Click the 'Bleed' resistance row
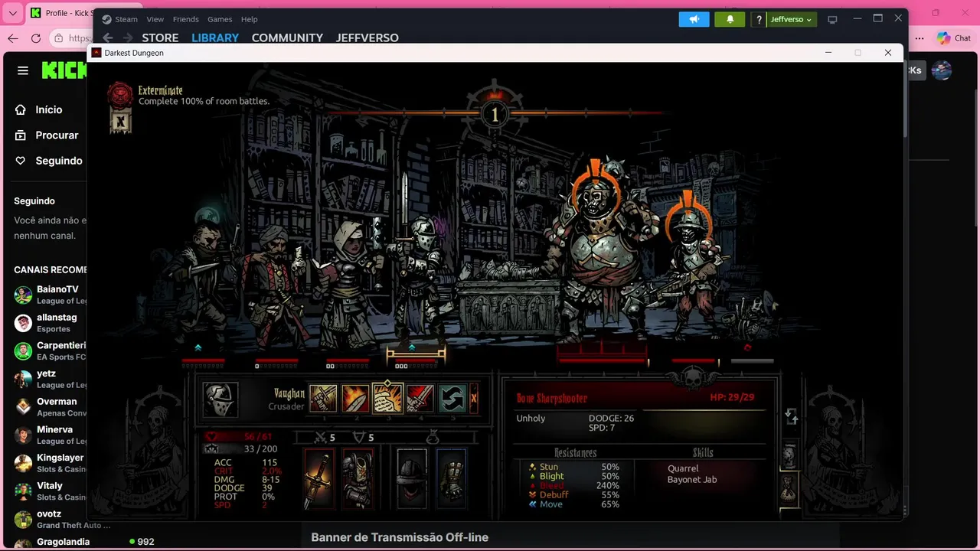 574,485
